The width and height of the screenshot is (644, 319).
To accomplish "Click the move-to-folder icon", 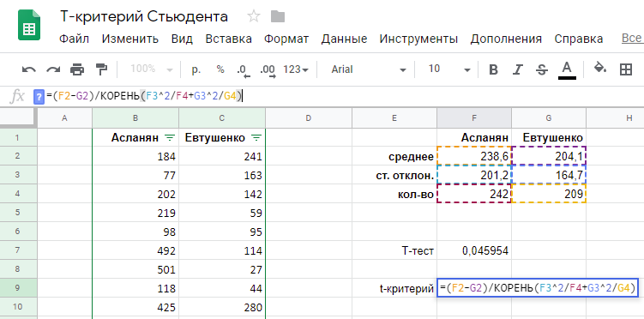I will (x=278, y=16).
